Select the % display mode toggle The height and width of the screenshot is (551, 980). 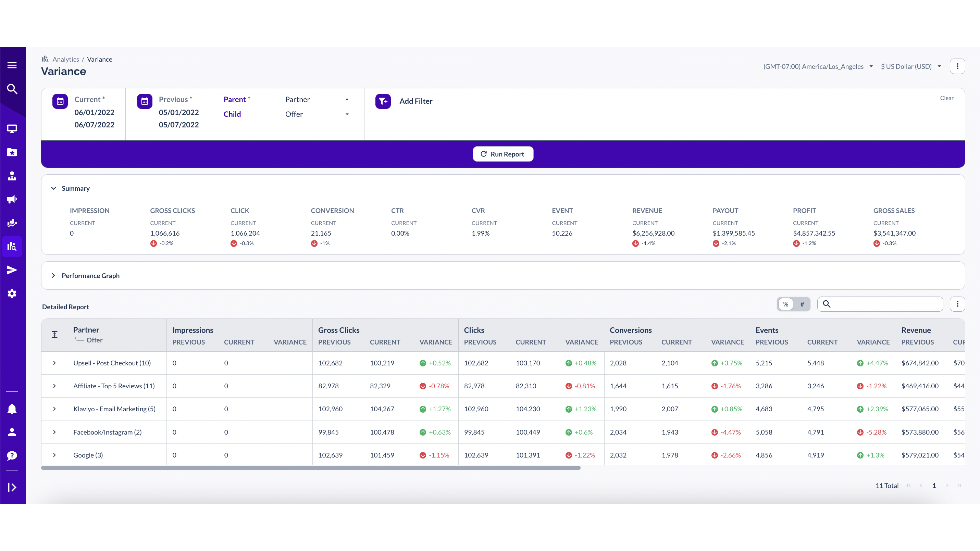pyautogui.click(x=785, y=304)
